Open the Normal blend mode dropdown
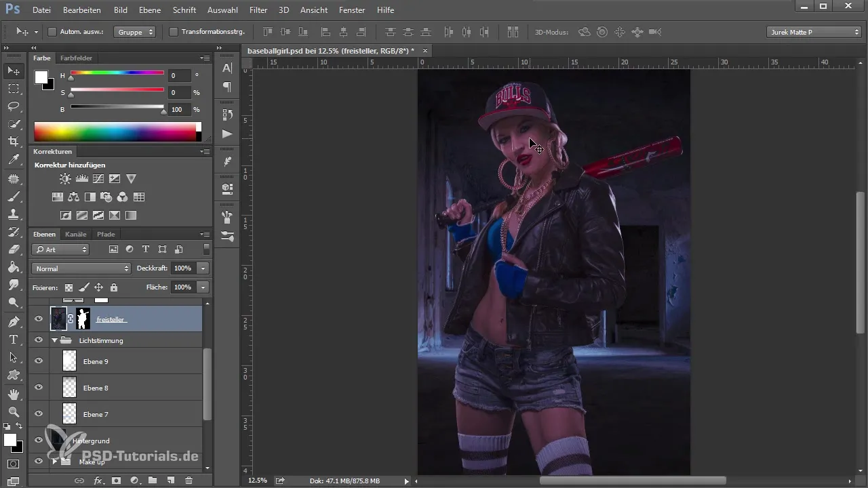 pyautogui.click(x=81, y=268)
